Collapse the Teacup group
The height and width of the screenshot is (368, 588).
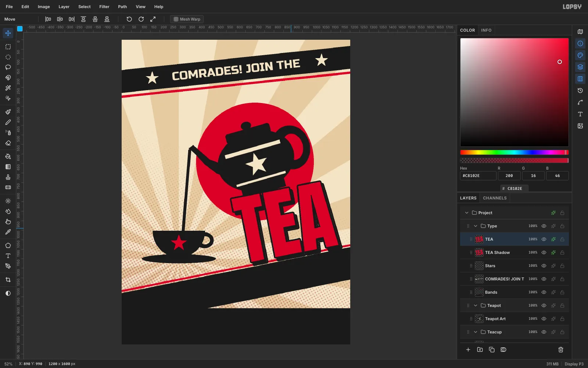pyautogui.click(x=476, y=332)
